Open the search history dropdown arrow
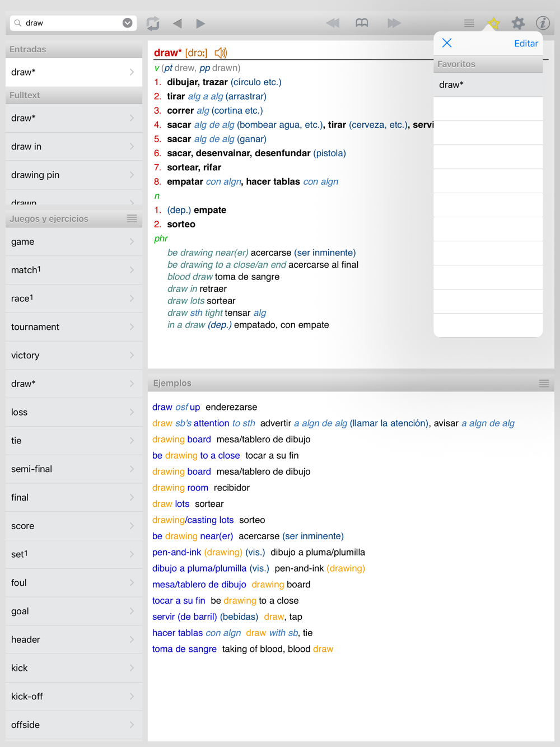 [128, 23]
